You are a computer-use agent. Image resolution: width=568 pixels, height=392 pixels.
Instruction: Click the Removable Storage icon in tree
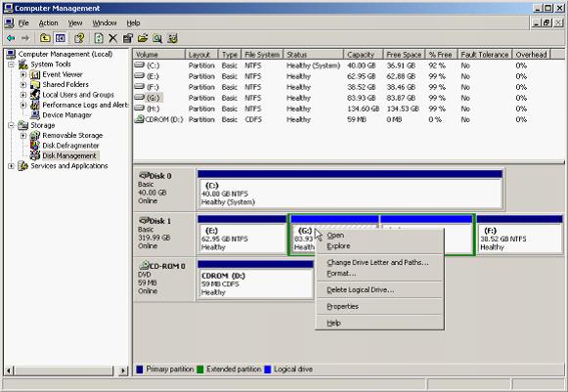pyautogui.click(x=35, y=136)
